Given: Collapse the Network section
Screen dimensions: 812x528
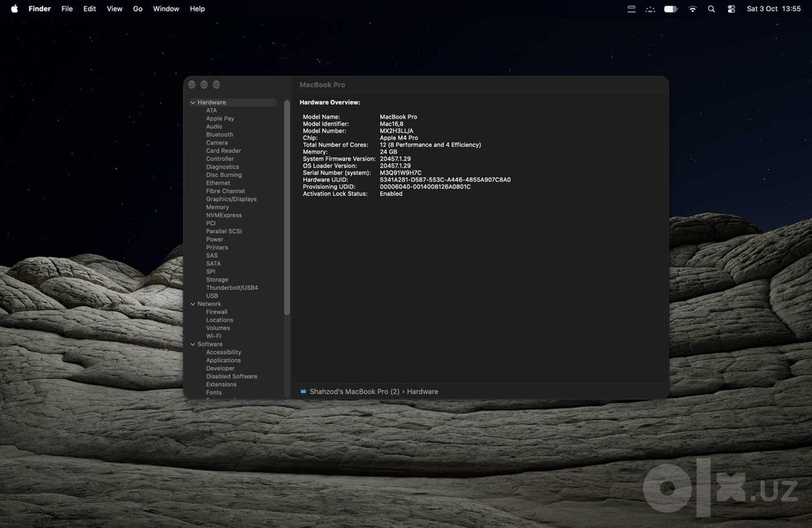Looking at the screenshot, I should pos(192,304).
